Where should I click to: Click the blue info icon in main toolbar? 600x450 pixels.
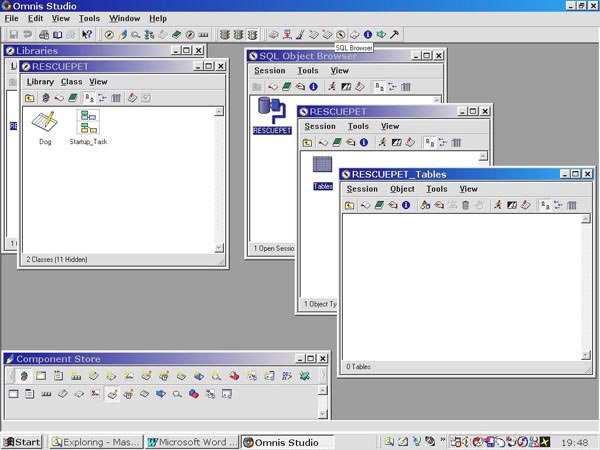click(x=368, y=35)
